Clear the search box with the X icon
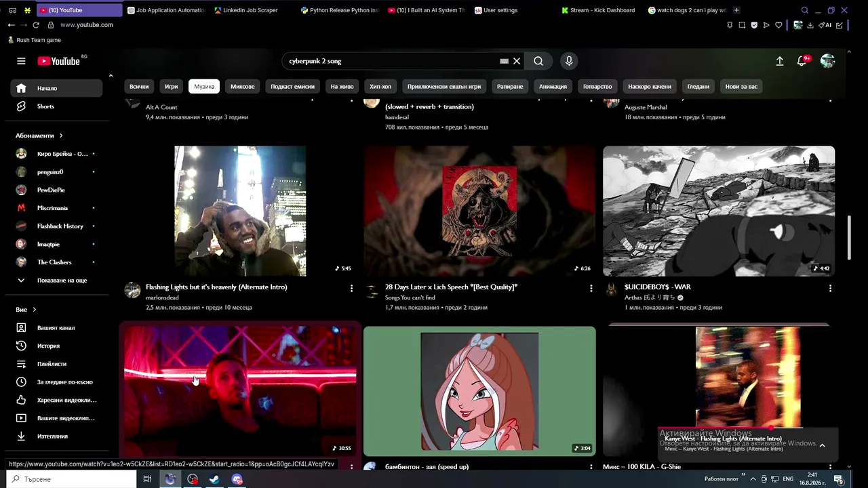868x488 pixels. (517, 61)
